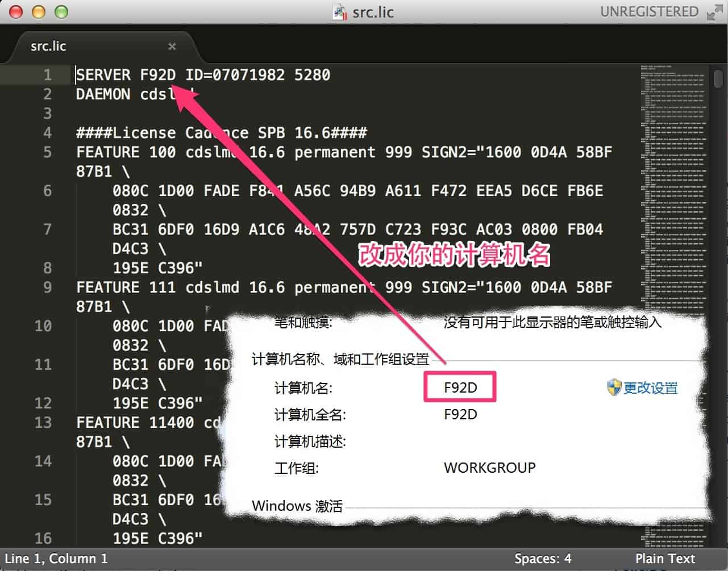Click the ####License Cadence SPB 16.6#### comment
The image size is (728, 571).
(x=222, y=133)
